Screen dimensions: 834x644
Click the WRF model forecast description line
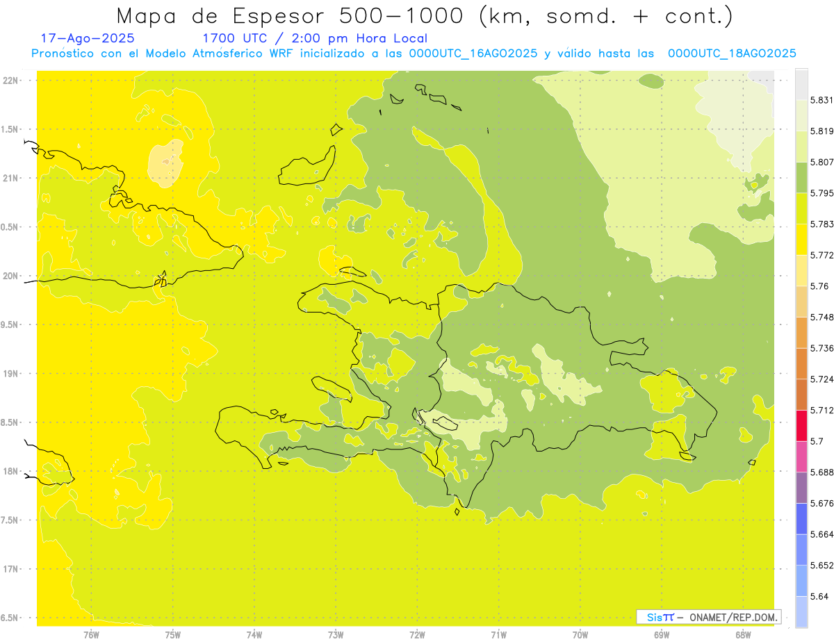tap(414, 53)
